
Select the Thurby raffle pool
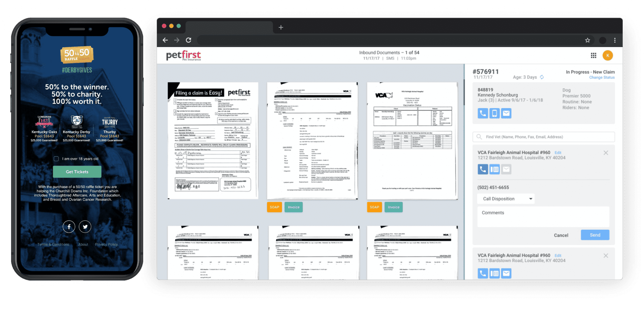tap(109, 130)
